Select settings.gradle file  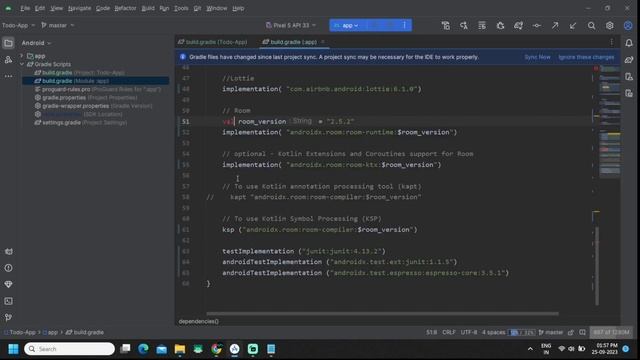80,122
